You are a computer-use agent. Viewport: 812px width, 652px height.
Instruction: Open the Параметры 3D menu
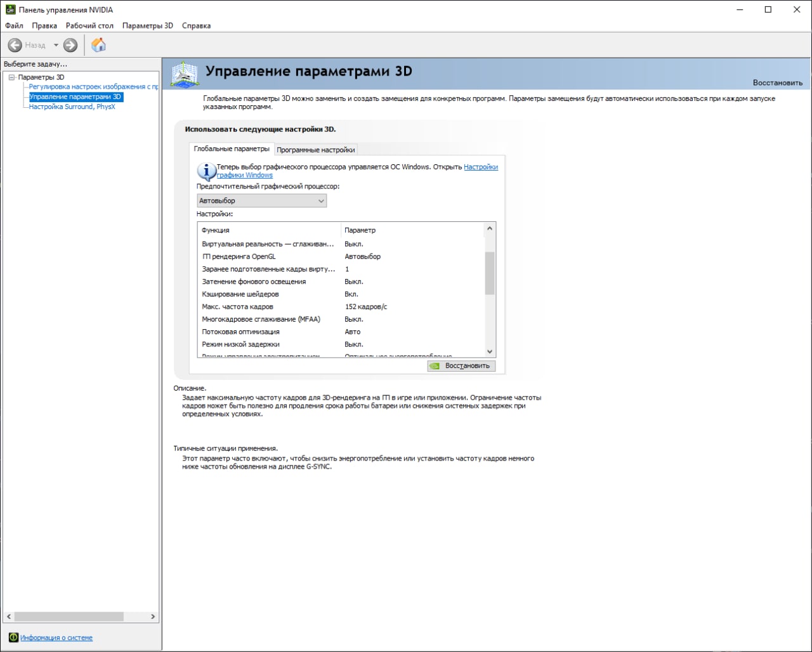[148, 25]
